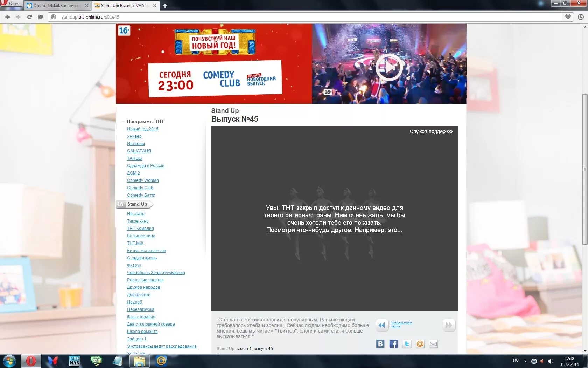Share episode via Mail.Ru icon
The width and height of the screenshot is (588, 368).
click(x=420, y=344)
